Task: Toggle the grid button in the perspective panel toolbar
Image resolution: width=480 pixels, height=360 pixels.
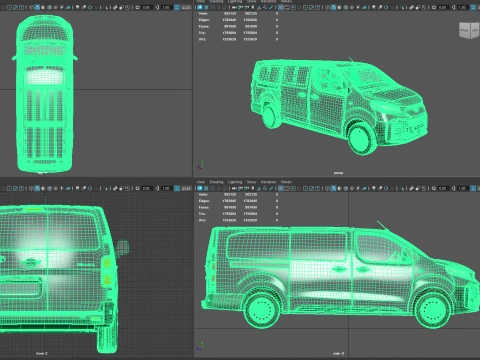Action: point(280,7)
